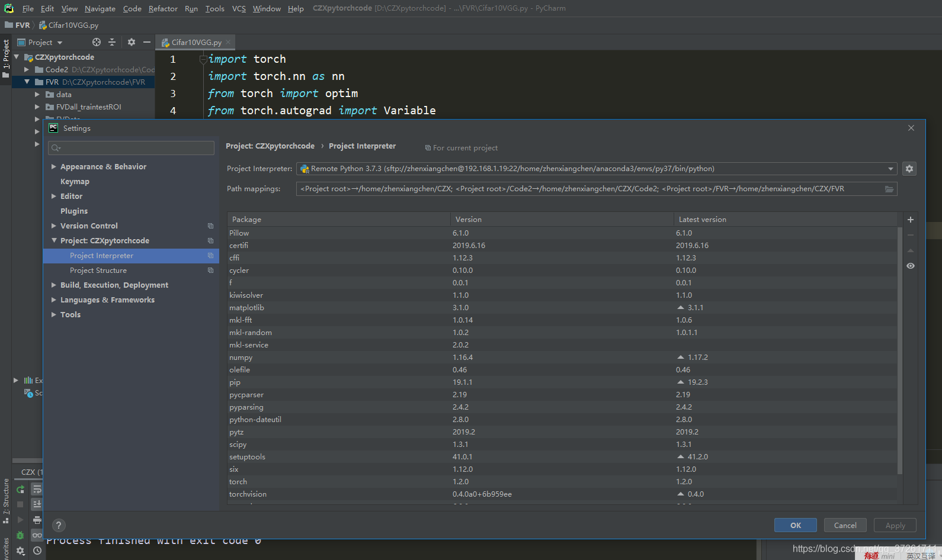Open interpreter gear settings button
The width and height of the screenshot is (942, 560).
pos(909,169)
